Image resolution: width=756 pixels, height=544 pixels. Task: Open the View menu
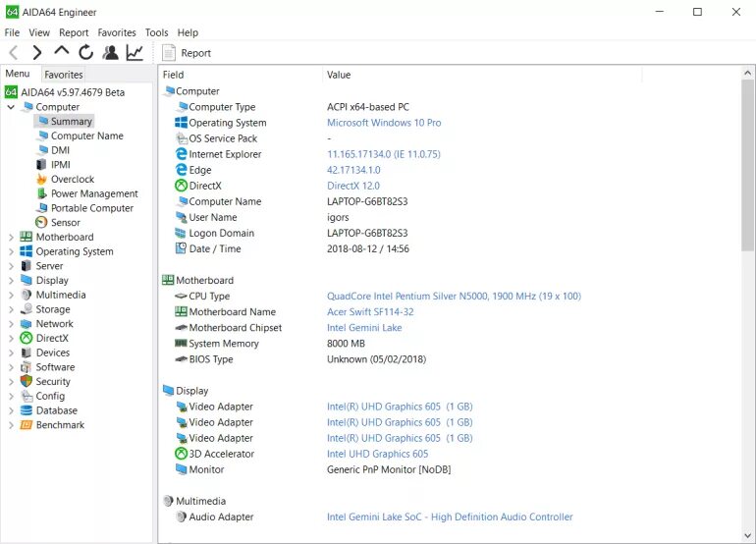[x=39, y=32]
